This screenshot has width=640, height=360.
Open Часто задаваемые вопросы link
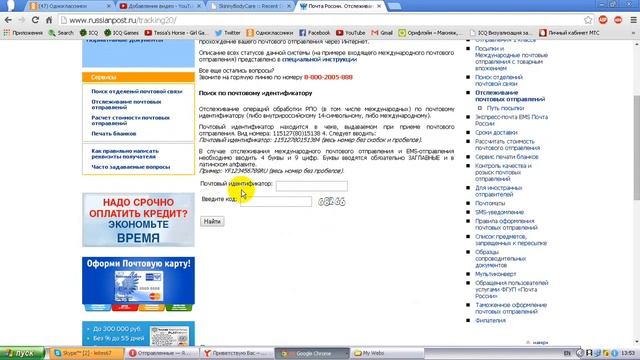131,167
